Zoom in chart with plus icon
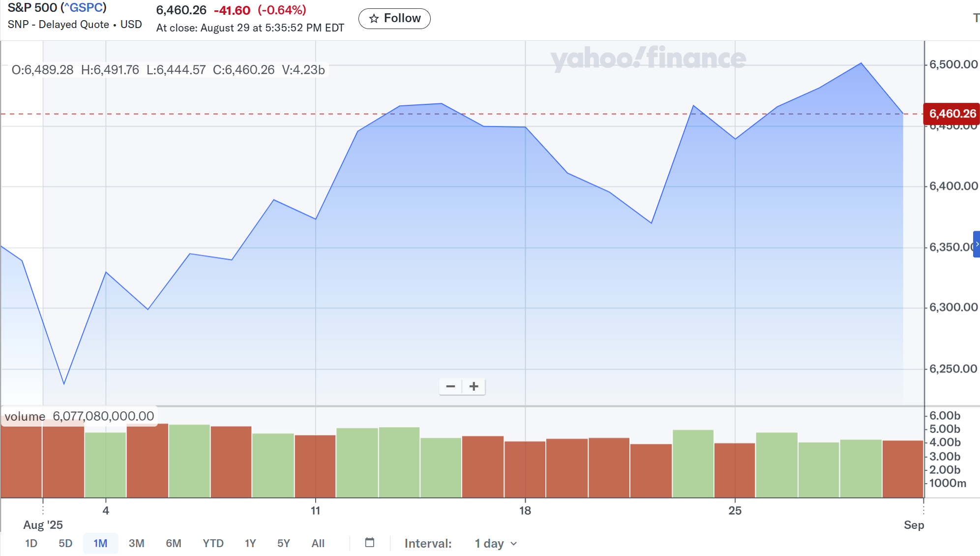 pyautogui.click(x=474, y=387)
